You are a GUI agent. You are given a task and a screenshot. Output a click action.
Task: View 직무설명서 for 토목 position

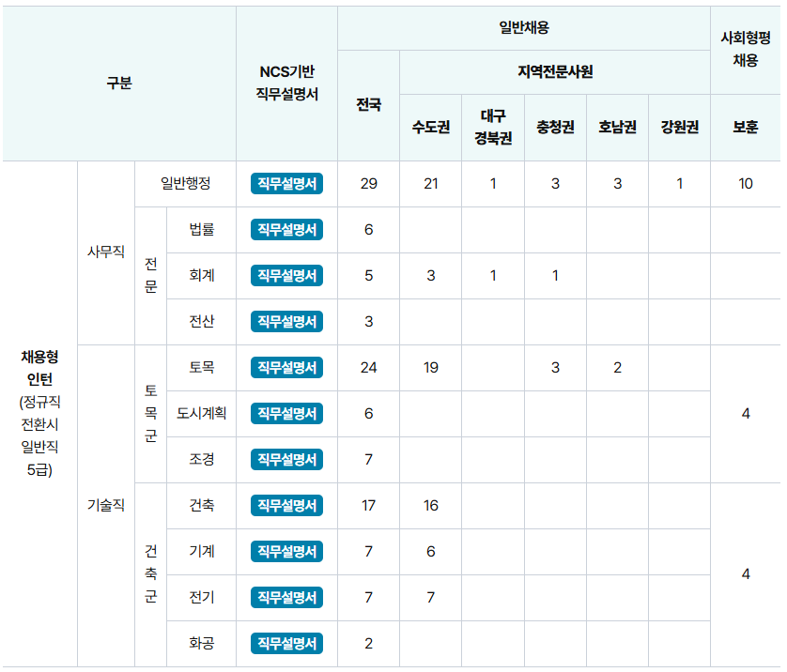pos(286,368)
